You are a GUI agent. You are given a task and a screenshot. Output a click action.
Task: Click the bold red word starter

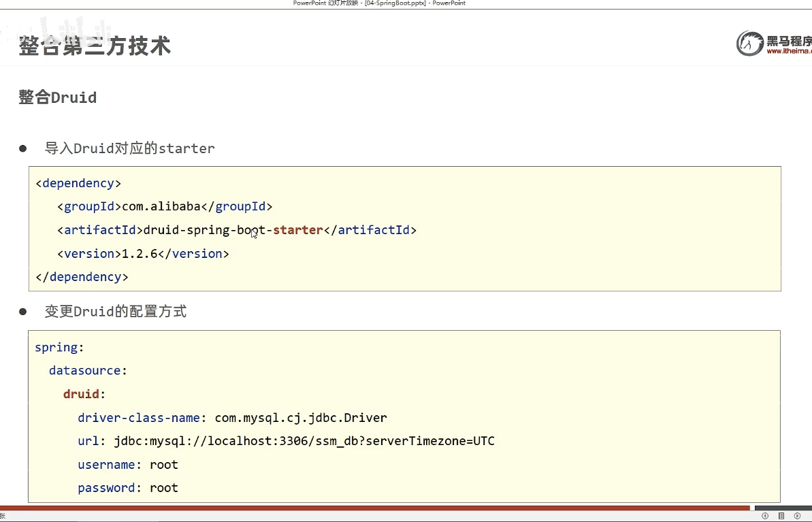(x=297, y=230)
